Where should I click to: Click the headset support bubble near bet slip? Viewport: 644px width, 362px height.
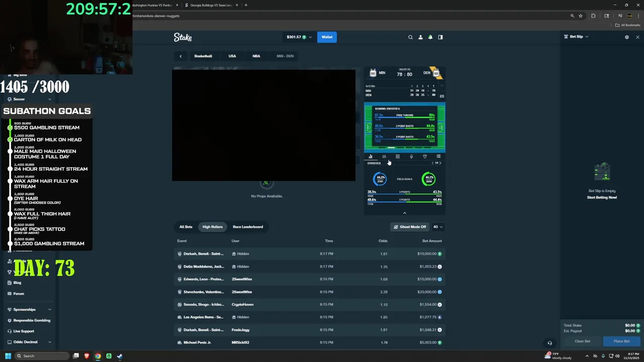click(549, 343)
